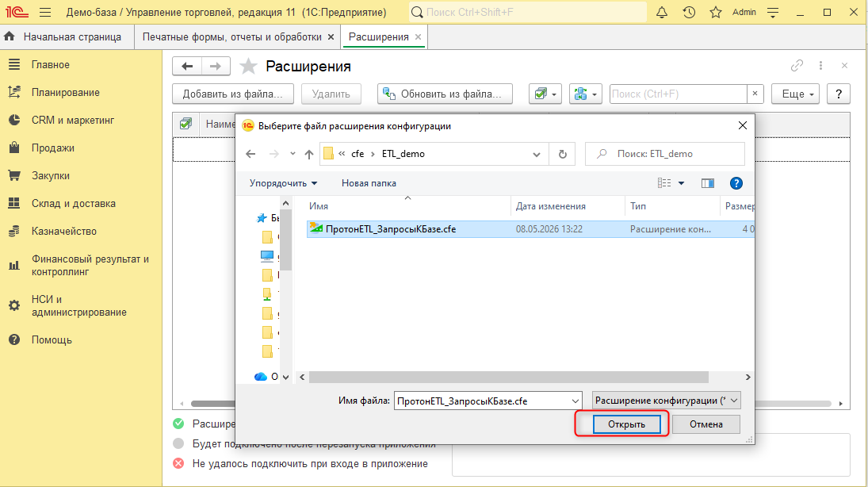Image resolution: width=868 pixels, height=487 pixels.
Task: Open notifications bell in title bar
Action: 662,12
